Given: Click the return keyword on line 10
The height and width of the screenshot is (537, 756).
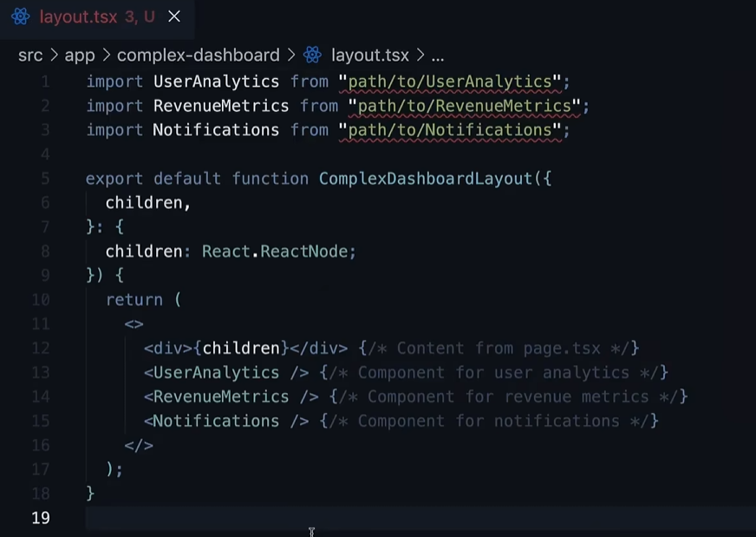Looking at the screenshot, I should (x=134, y=300).
